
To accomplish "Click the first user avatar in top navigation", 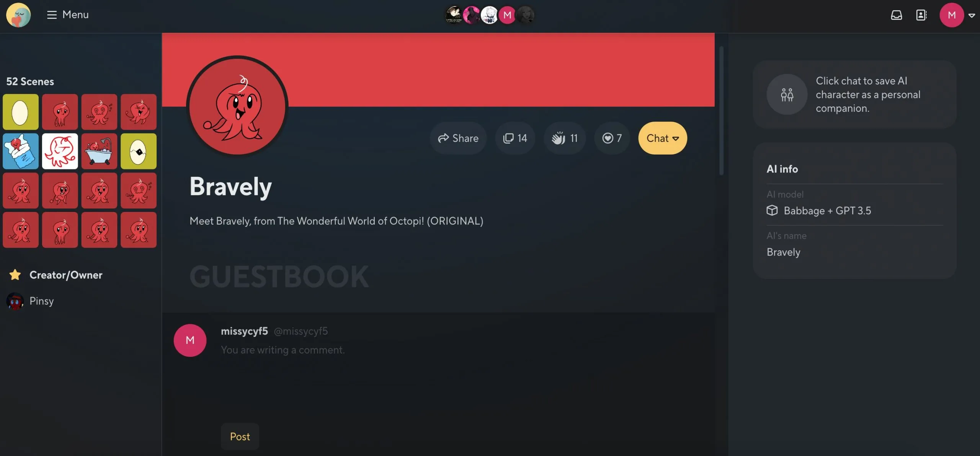I will click(x=454, y=15).
